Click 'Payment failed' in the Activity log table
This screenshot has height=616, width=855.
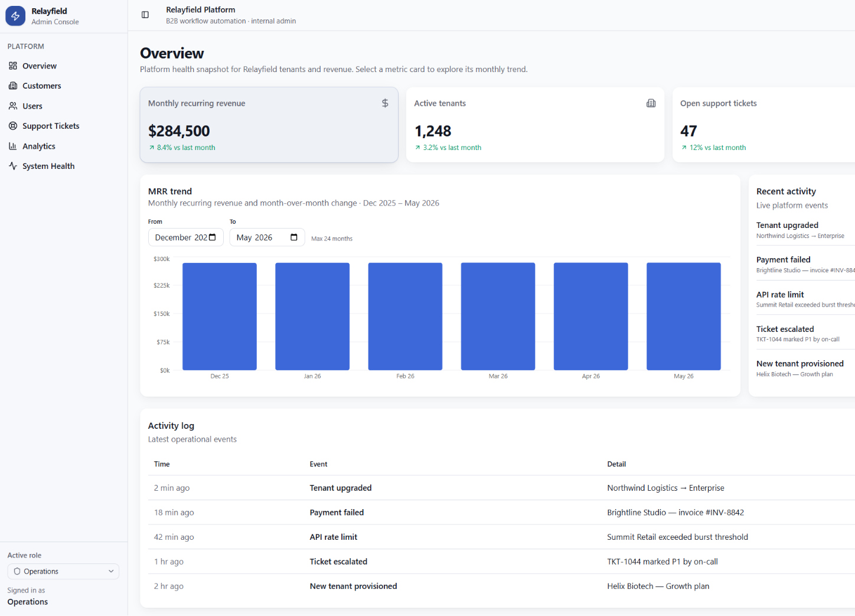(337, 513)
